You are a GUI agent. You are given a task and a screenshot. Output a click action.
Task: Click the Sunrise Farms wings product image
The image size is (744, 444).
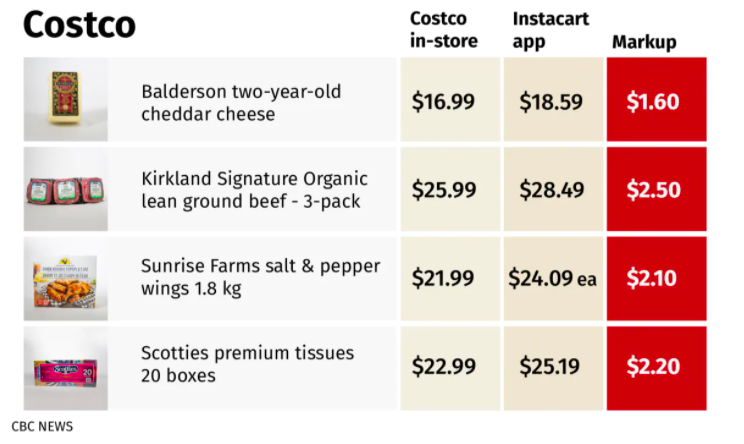point(66,278)
